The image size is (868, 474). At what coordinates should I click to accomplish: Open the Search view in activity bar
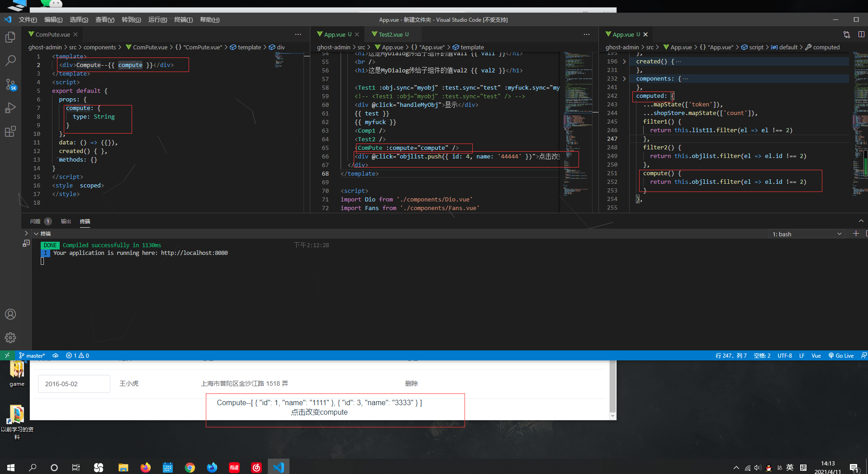coord(10,61)
